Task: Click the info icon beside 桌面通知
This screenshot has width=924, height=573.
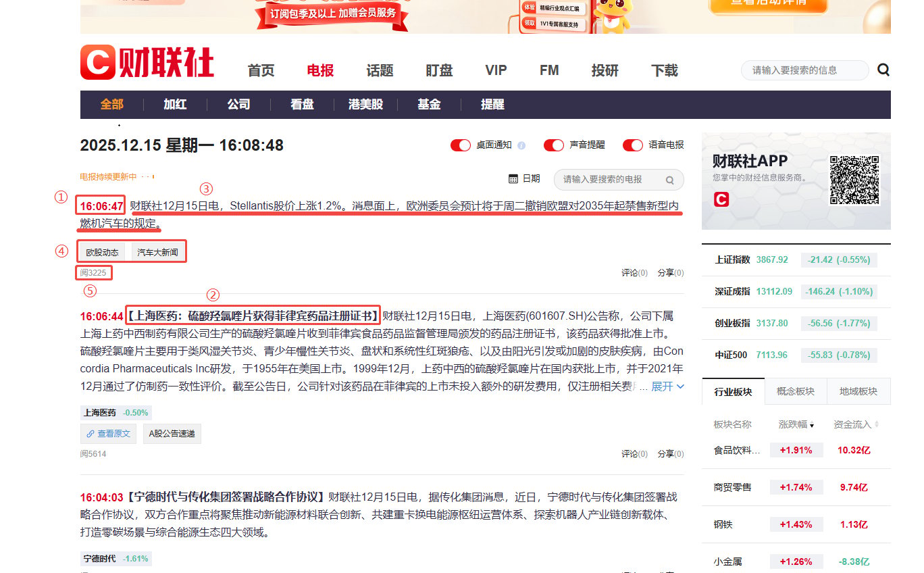Action: coord(521,145)
